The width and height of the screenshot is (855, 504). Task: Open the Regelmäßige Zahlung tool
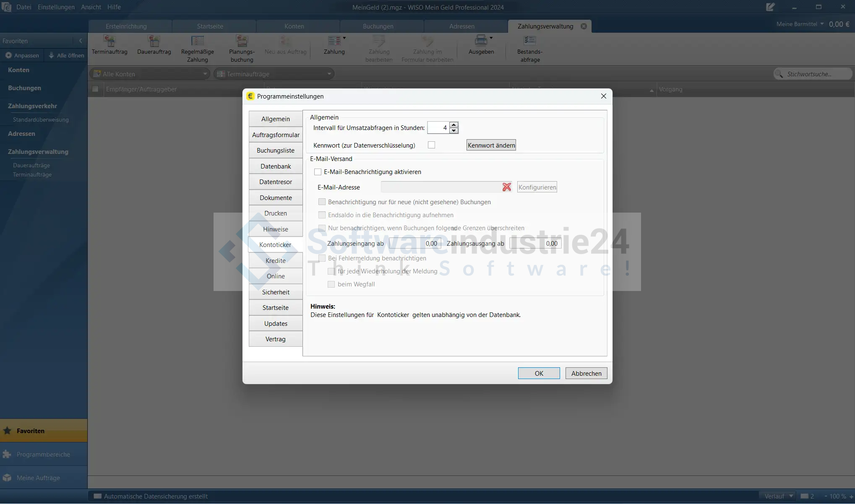point(197,42)
